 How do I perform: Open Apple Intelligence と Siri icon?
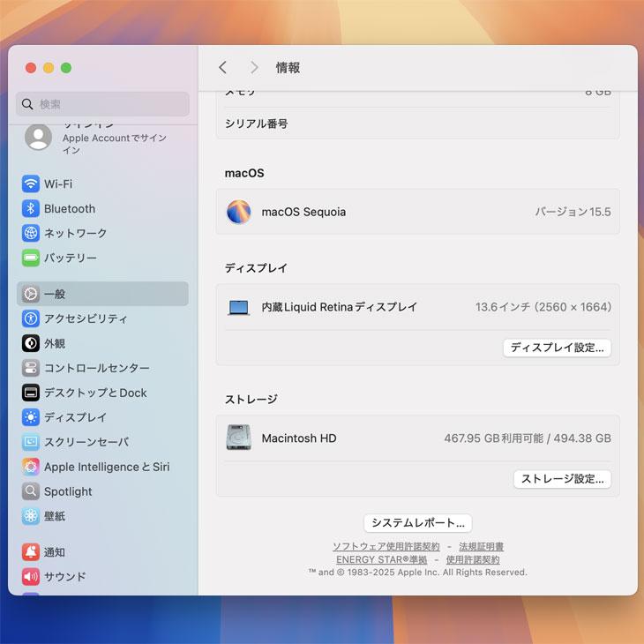(x=30, y=467)
